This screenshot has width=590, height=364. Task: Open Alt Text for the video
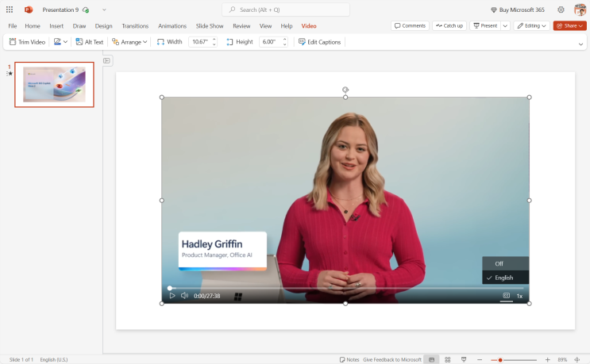[x=89, y=42]
